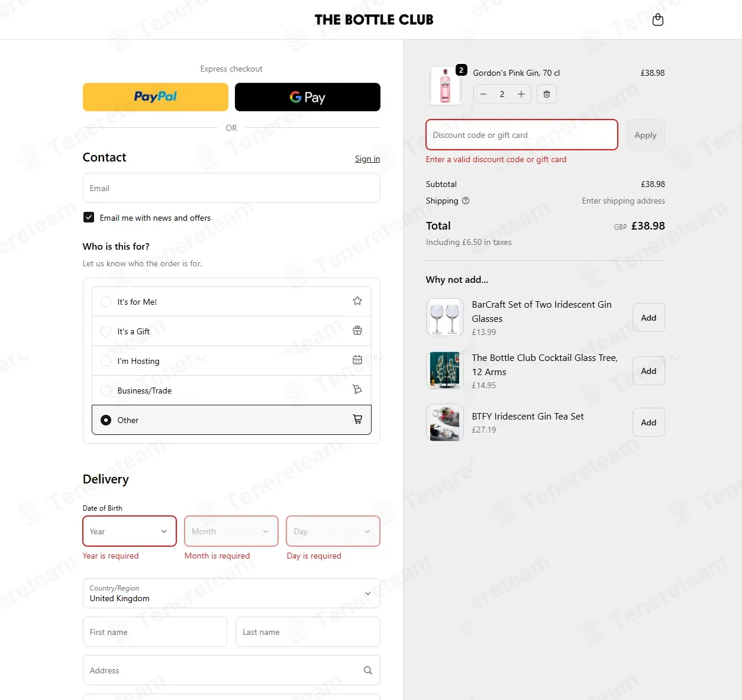Viewport: 742px width, 700px height.
Task: Select the Business/Trade radio option
Action: (x=106, y=391)
